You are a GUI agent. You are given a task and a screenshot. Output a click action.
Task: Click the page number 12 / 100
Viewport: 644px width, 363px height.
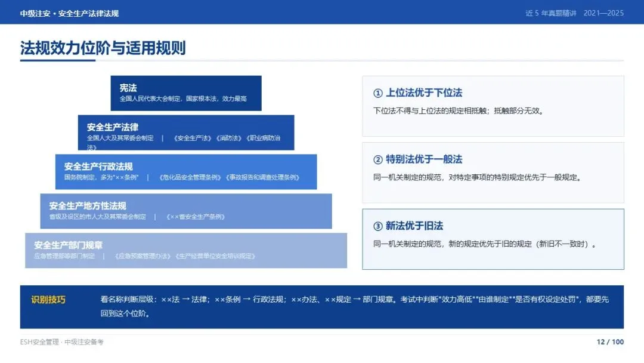611,342
